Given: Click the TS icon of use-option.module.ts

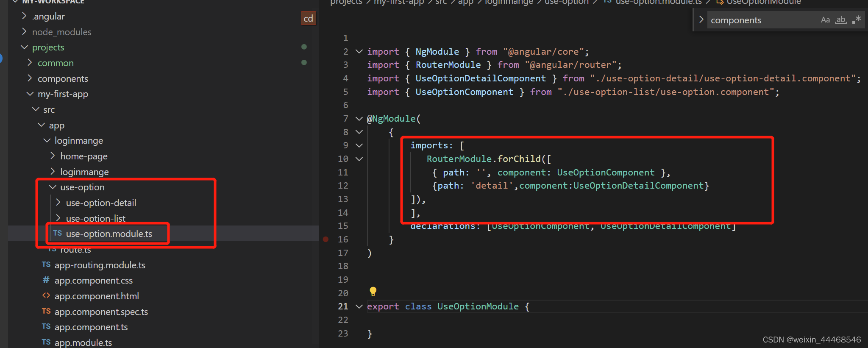Looking at the screenshot, I should click(x=58, y=233).
